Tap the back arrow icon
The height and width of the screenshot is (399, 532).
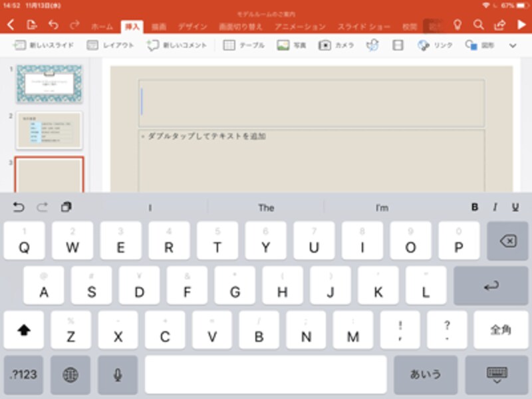click(x=11, y=25)
